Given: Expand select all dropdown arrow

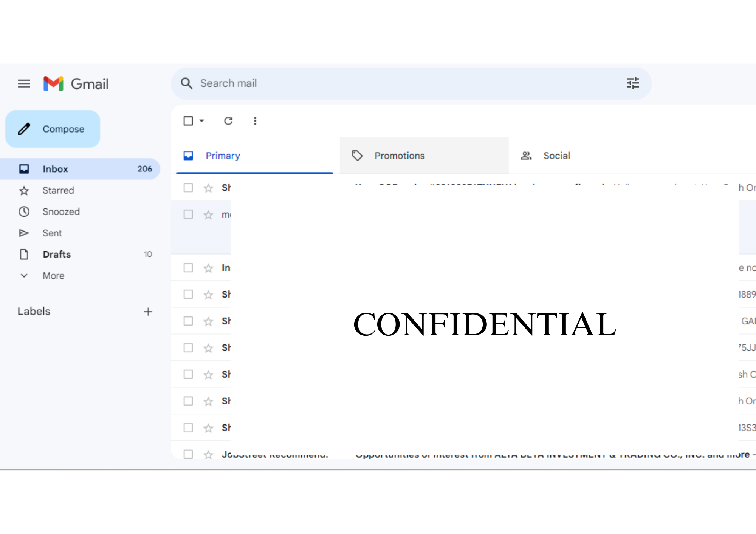Looking at the screenshot, I should [x=202, y=121].
